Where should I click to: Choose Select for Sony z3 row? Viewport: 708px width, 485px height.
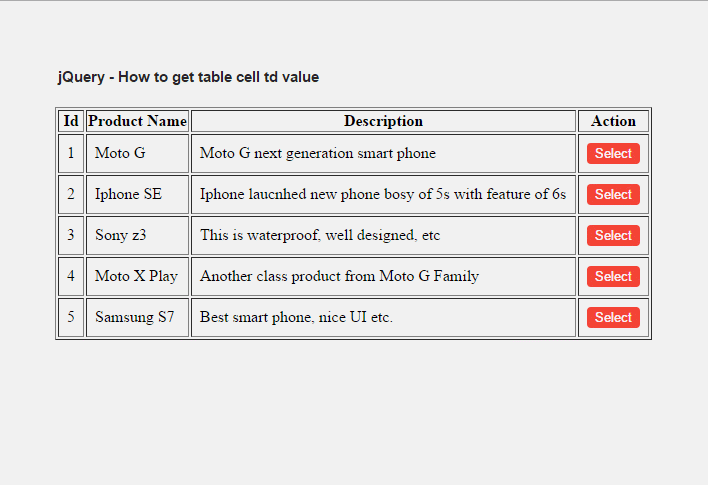[613, 235]
